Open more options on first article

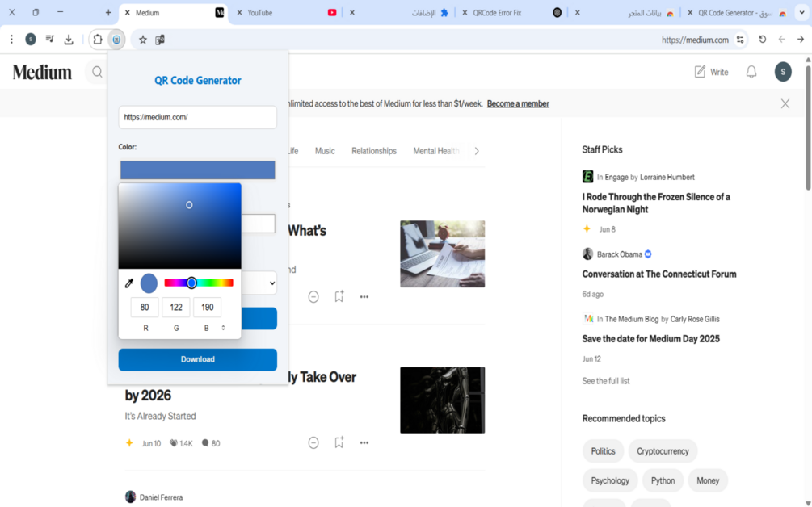click(x=364, y=297)
